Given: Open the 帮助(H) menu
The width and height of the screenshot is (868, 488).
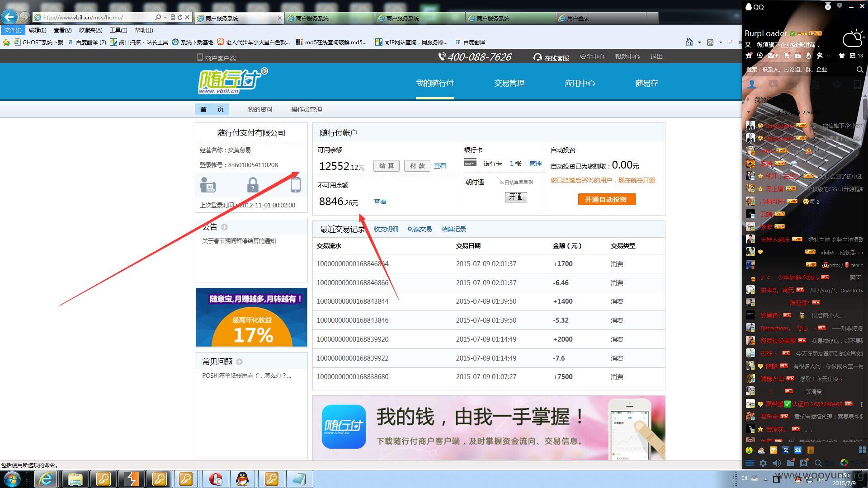Looking at the screenshot, I should click(144, 30).
